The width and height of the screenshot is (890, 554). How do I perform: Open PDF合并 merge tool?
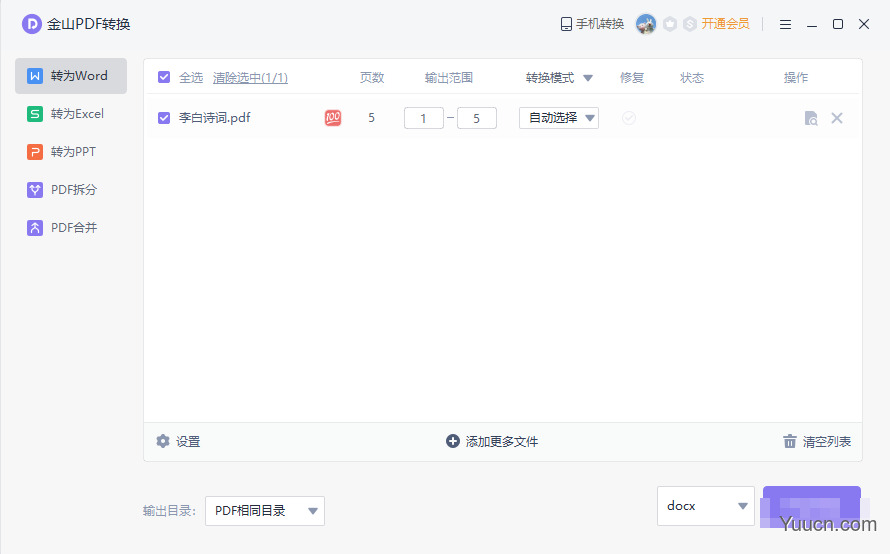pyautogui.click(x=71, y=228)
